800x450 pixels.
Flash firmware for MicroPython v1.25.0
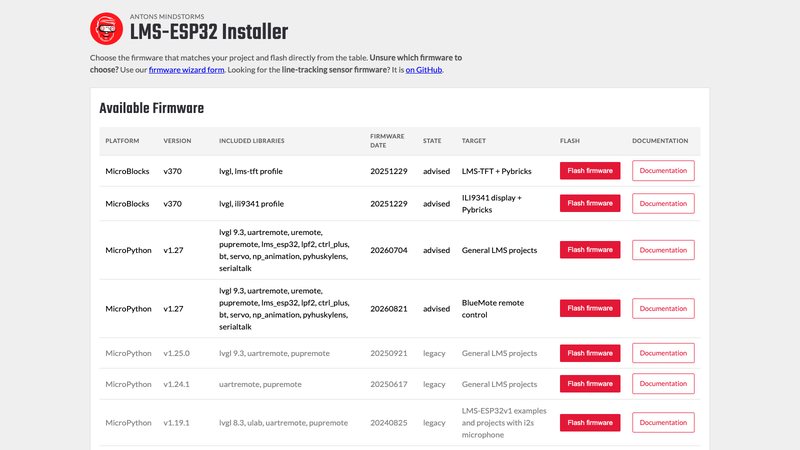pyautogui.click(x=590, y=353)
